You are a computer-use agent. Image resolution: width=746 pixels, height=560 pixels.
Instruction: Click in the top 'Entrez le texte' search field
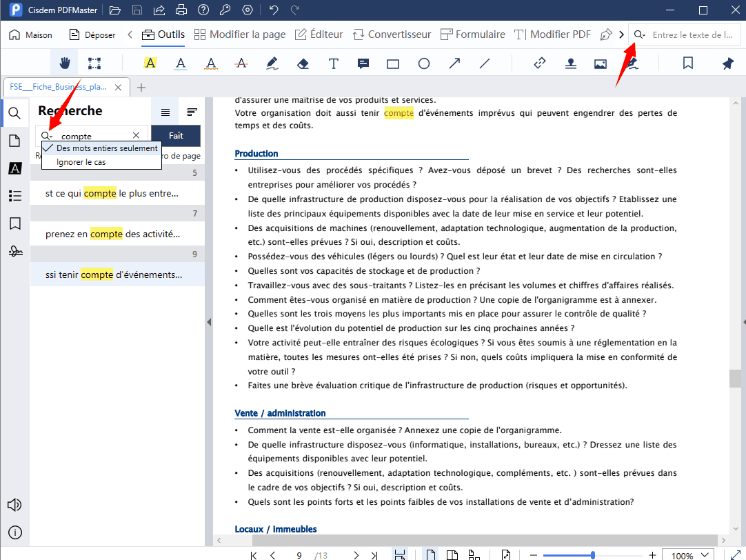[x=692, y=34]
